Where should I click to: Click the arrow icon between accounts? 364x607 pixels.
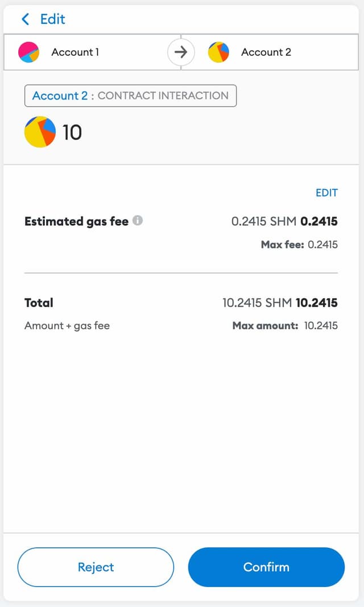181,52
